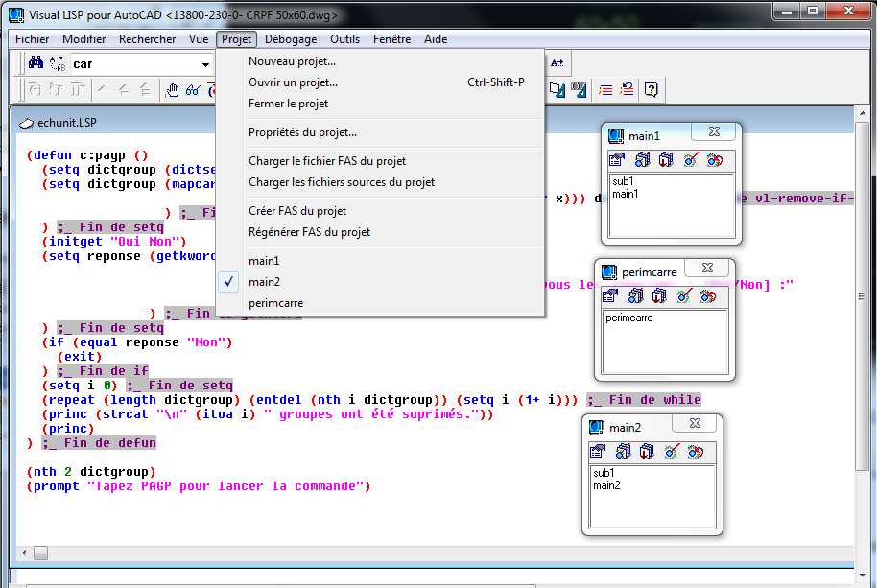Close the main2 project window
The width and height of the screenshot is (877, 588).
(x=696, y=423)
